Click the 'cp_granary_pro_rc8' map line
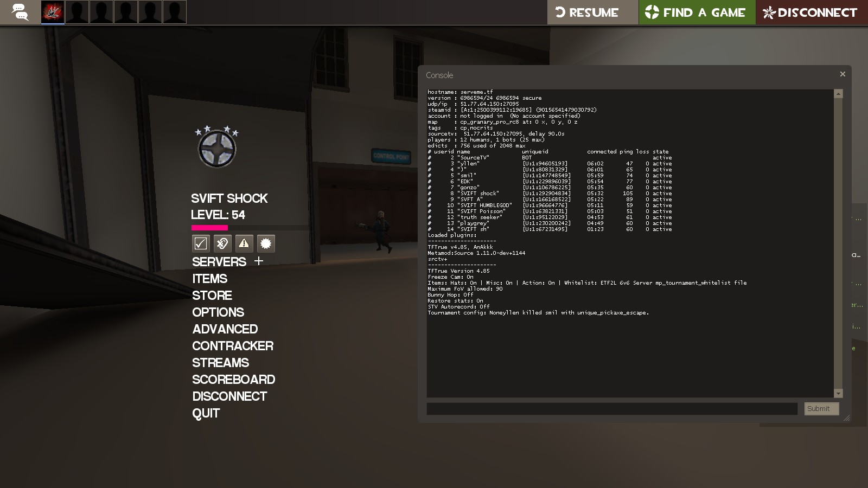 click(502, 122)
